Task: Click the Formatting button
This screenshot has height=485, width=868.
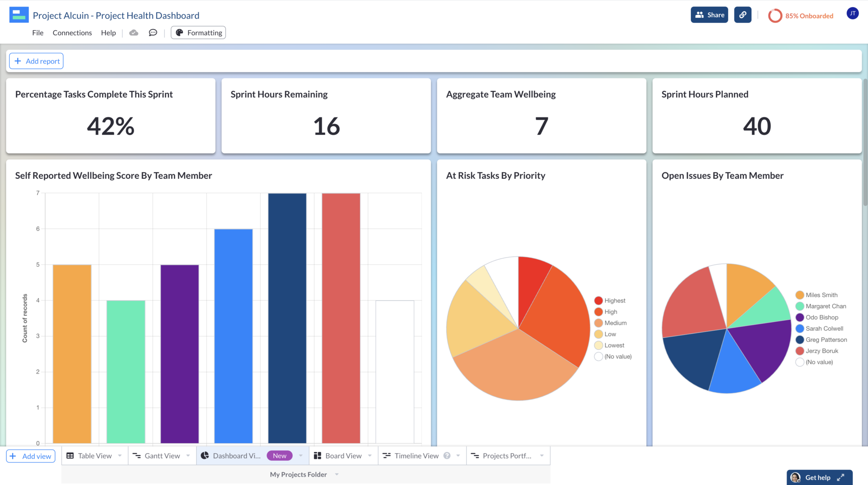Action: [x=198, y=33]
